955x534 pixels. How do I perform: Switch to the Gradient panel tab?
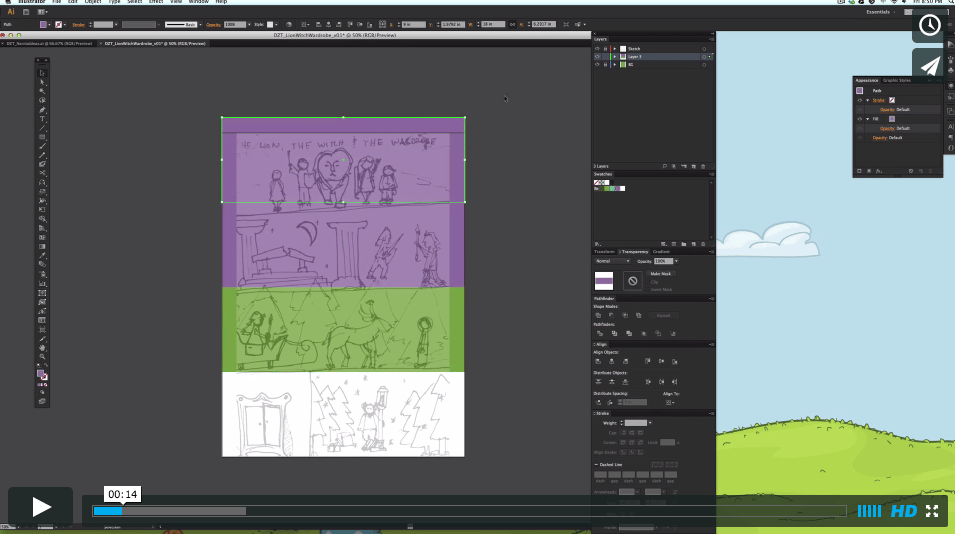pyautogui.click(x=661, y=252)
